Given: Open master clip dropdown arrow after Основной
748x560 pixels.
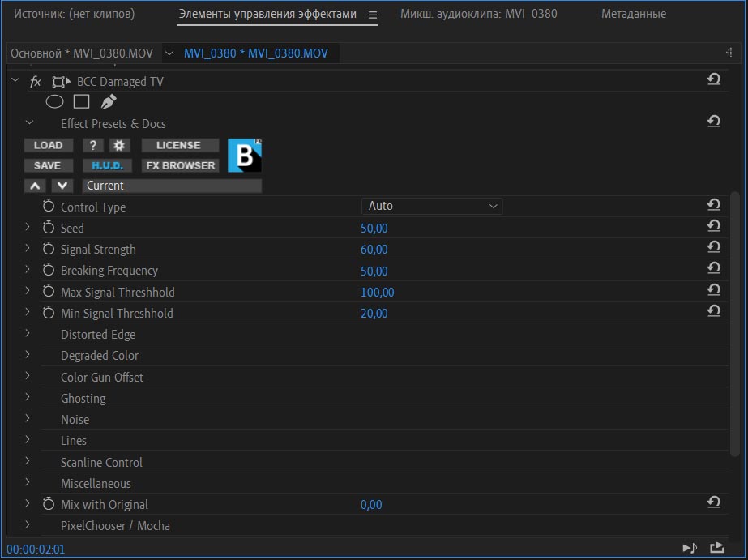Looking at the screenshot, I should (169, 53).
